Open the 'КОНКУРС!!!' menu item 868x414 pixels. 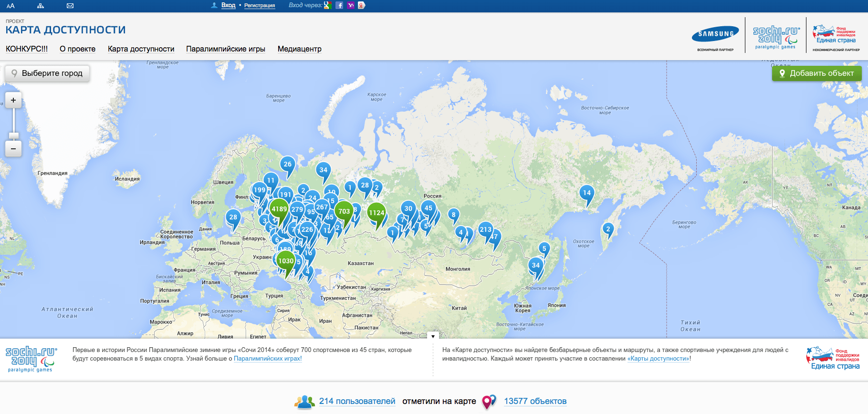coord(27,49)
